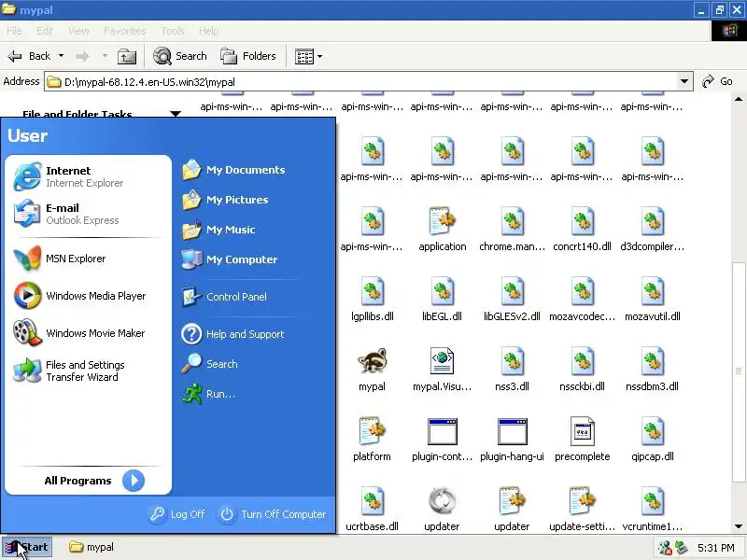The image size is (747, 560).
Task: Open the Tools menu
Action: 173,31
